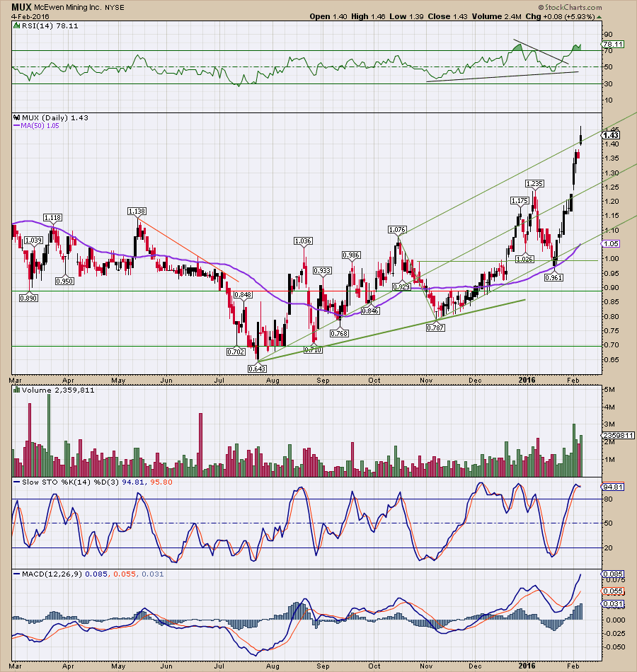Viewport: 637px width, 672px height.
Task: Click the 1.138 price peak label
Action: tap(137, 212)
